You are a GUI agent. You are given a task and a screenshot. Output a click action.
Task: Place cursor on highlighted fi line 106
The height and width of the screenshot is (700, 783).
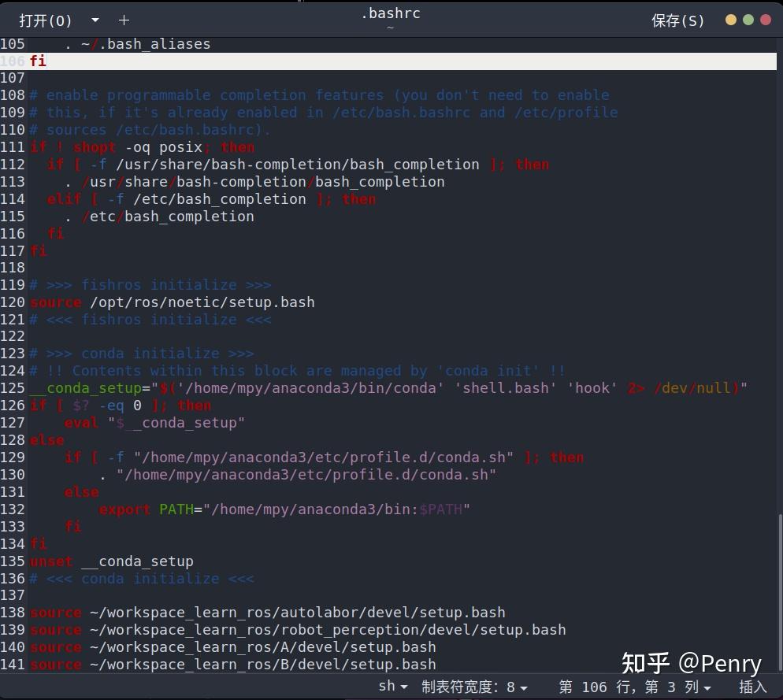pyautogui.click(x=37, y=61)
